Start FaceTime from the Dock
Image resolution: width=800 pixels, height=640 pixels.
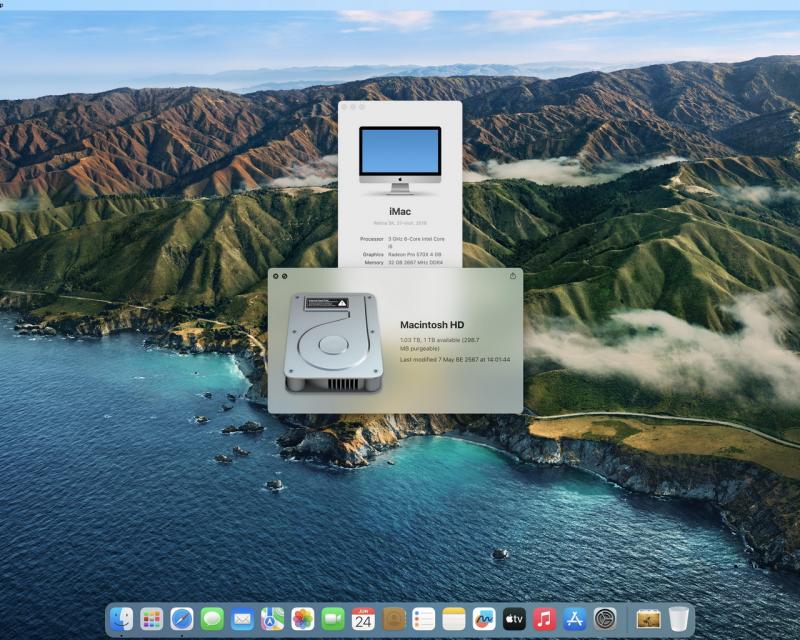(x=333, y=619)
